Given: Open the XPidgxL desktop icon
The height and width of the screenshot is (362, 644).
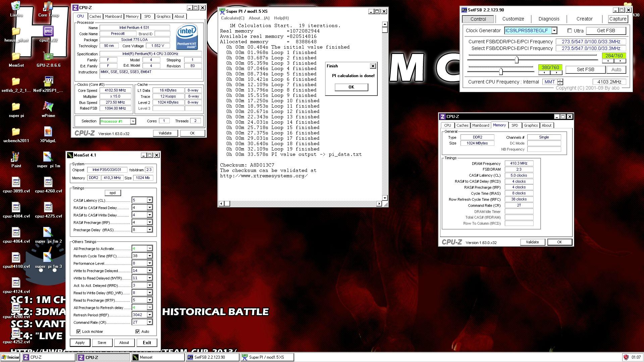Looking at the screenshot, I should point(48,135).
